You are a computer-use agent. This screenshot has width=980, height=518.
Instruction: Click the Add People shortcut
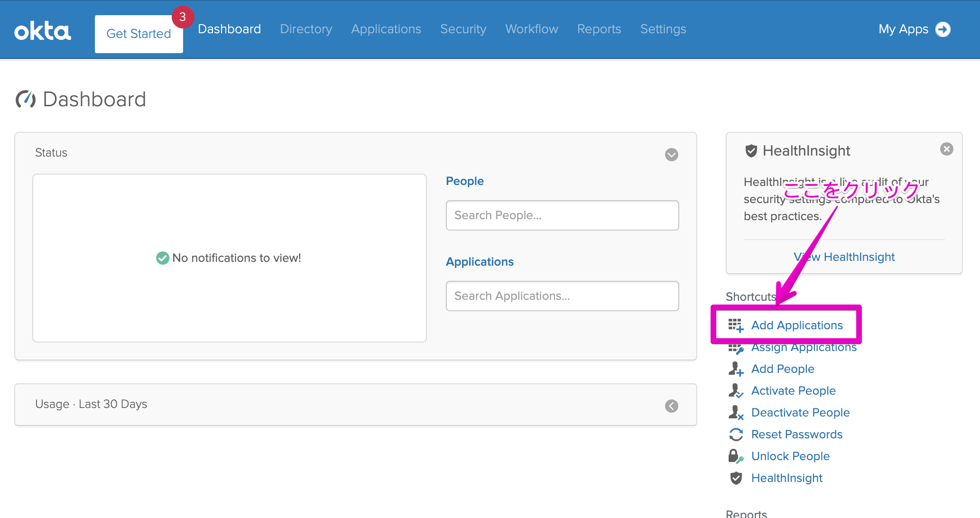783,369
